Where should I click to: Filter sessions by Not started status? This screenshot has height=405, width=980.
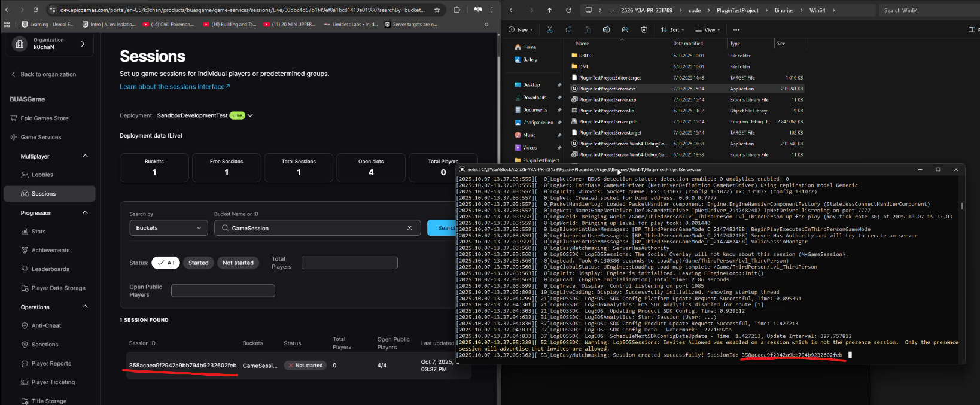238,263
